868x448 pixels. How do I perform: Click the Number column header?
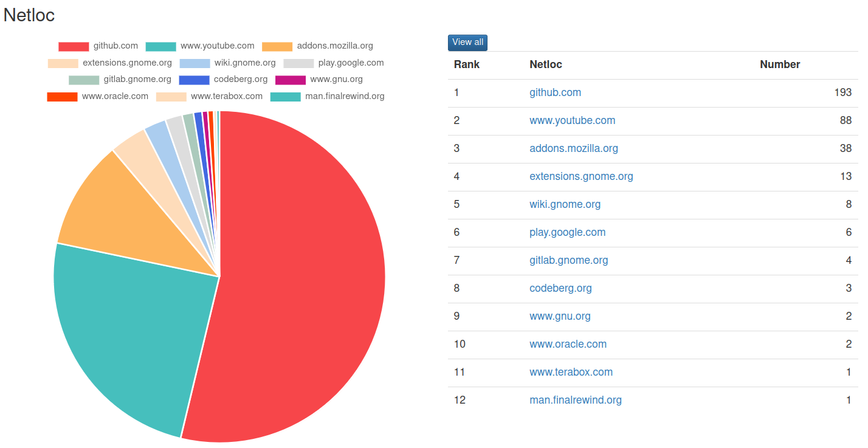tap(779, 64)
